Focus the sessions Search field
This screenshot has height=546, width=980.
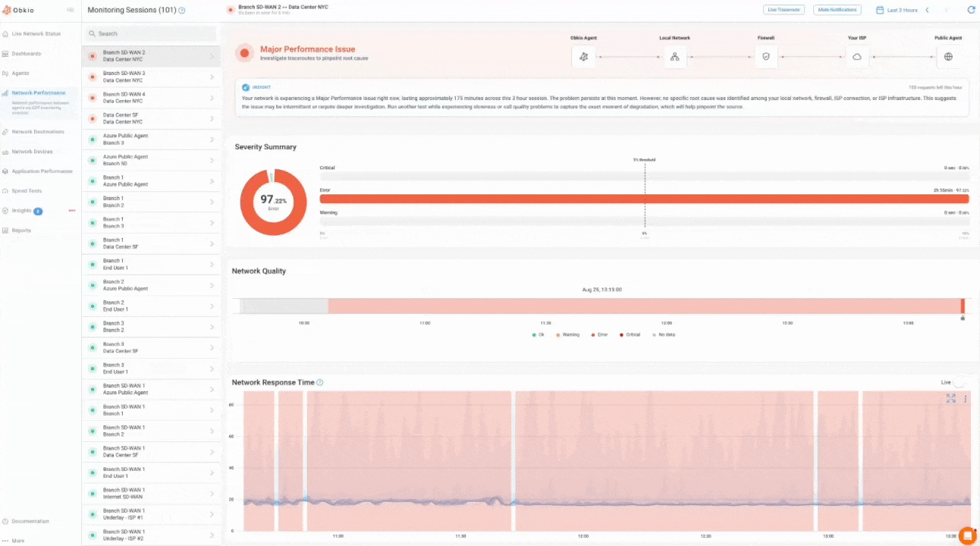point(151,33)
